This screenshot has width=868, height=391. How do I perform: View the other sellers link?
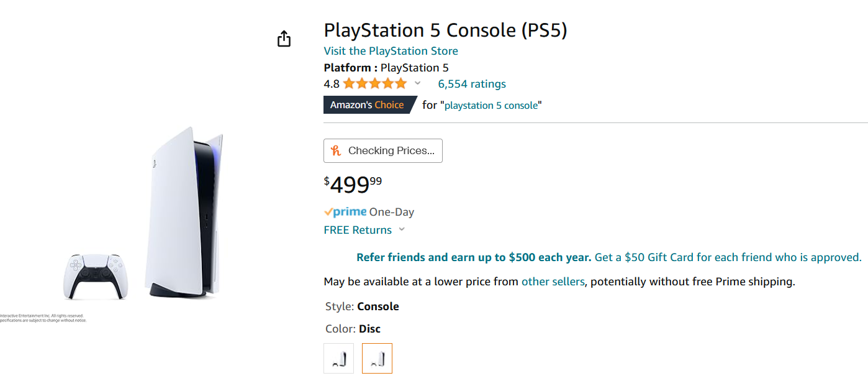tap(553, 282)
